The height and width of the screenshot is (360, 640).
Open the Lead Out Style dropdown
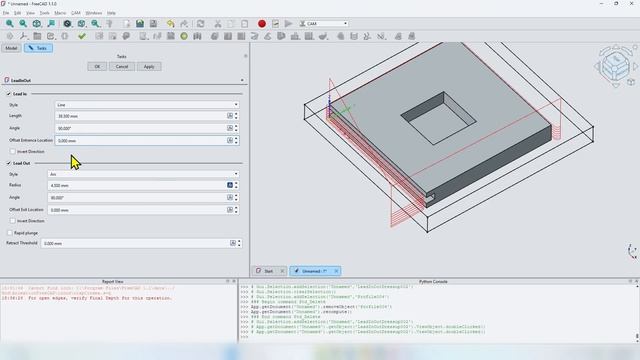pos(143,174)
